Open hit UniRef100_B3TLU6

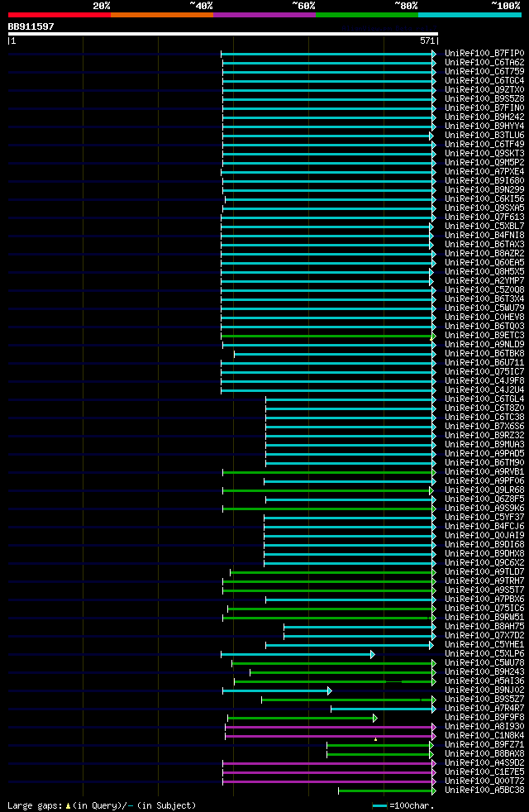pyautogui.click(x=484, y=135)
